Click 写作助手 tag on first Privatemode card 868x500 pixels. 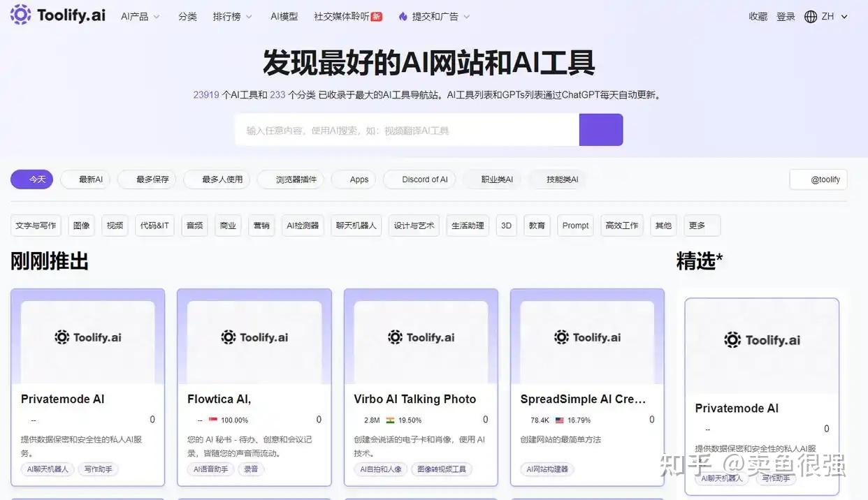coord(98,469)
